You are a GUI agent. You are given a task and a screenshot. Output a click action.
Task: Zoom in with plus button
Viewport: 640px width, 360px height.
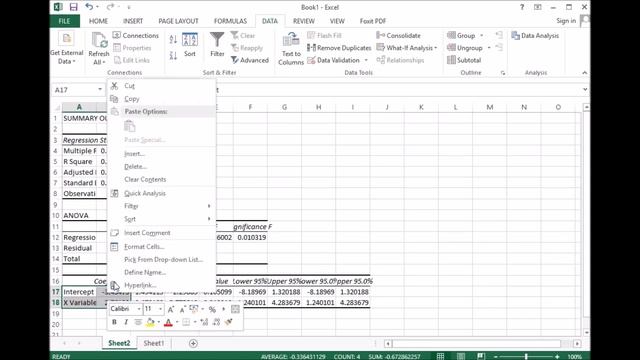click(x=557, y=356)
